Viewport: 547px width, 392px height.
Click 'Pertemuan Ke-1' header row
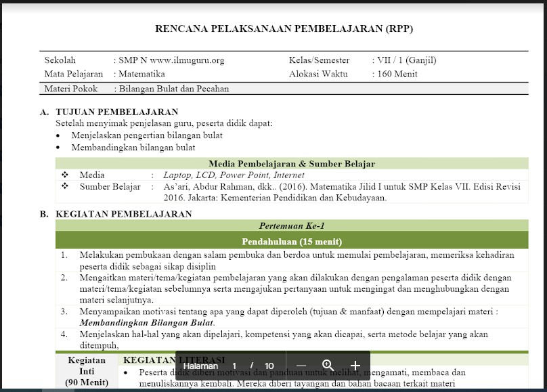click(x=292, y=225)
